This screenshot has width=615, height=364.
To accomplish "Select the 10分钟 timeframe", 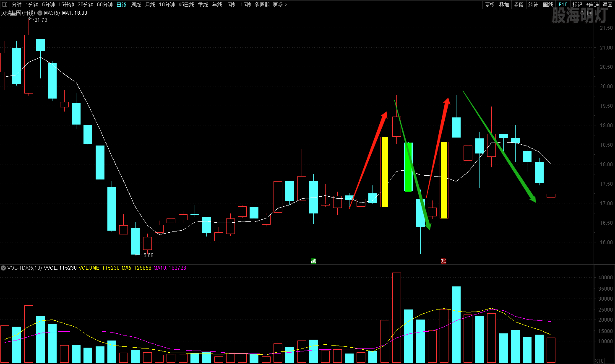I will pyautogui.click(x=167, y=5).
